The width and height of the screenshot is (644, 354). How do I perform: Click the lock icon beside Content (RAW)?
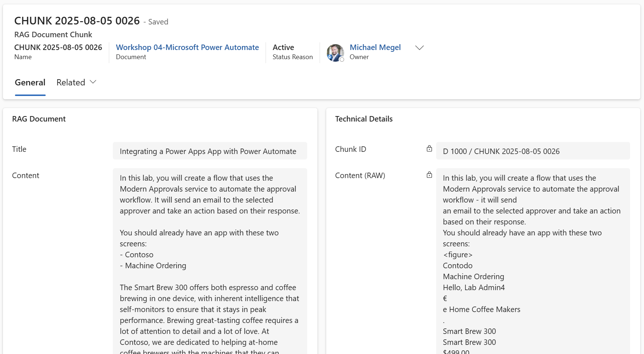coord(429,175)
